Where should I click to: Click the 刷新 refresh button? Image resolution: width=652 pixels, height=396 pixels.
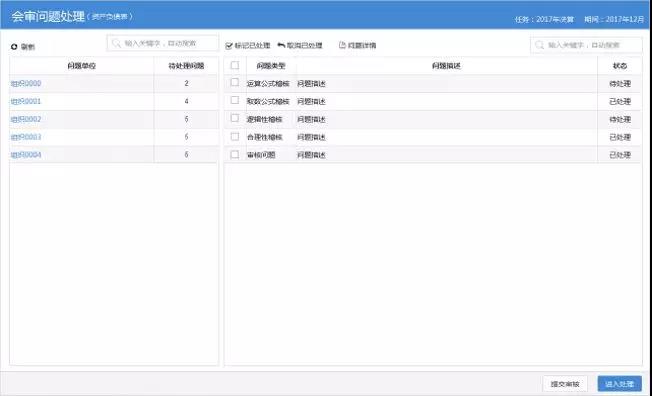pos(23,47)
